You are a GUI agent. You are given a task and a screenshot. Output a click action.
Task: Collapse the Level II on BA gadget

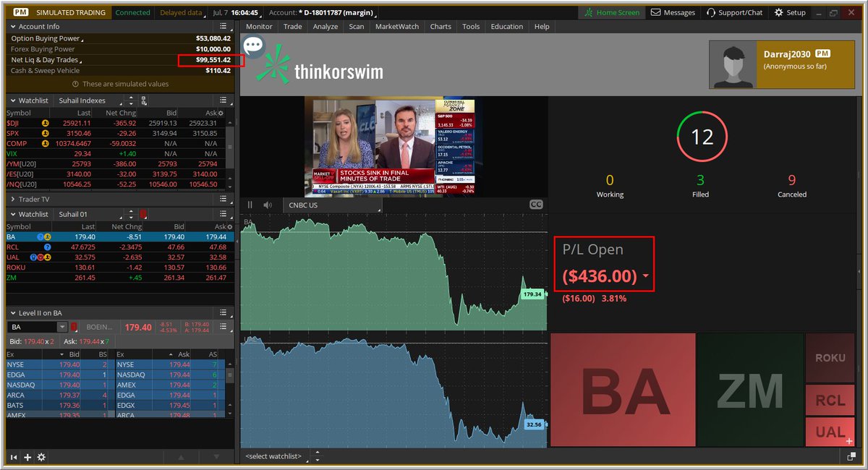pyautogui.click(x=12, y=313)
